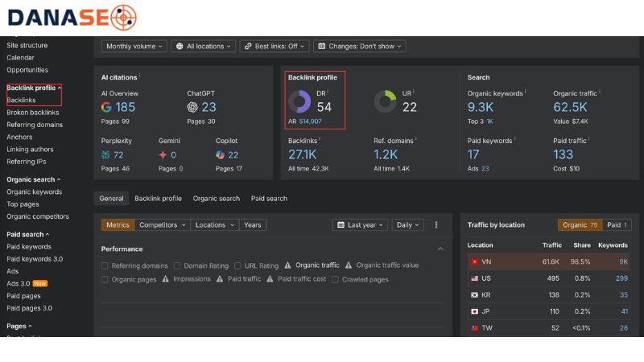
Task: Click the Copilot icon
Action: [221, 154]
